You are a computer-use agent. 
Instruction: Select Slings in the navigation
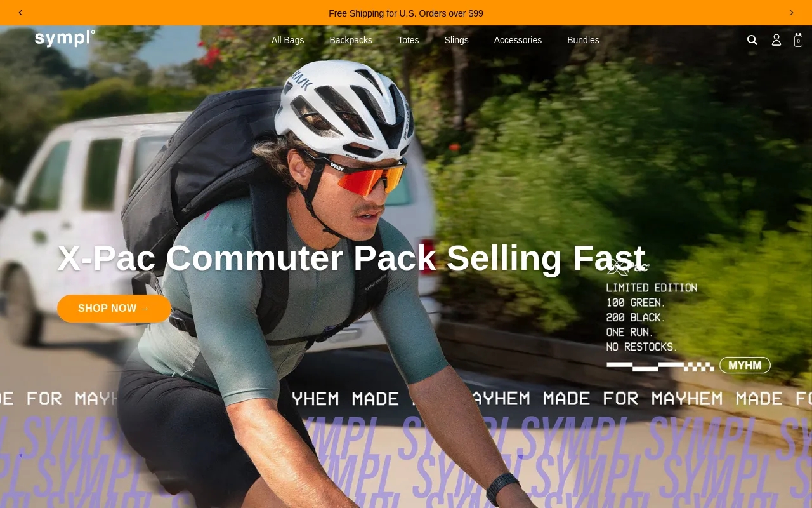click(457, 40)
